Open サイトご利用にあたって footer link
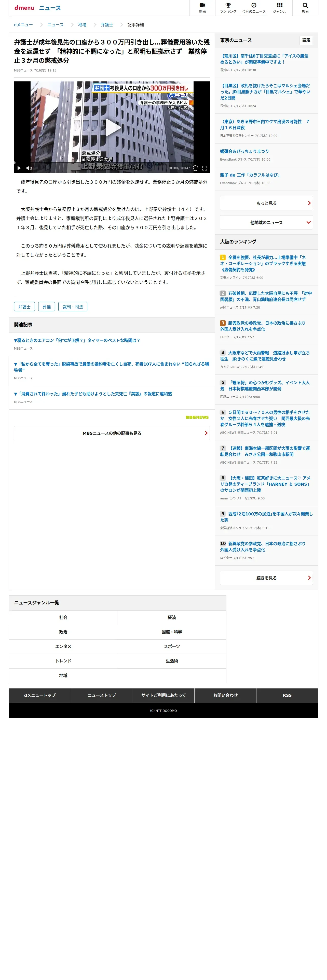This screenshot has width=327, height=980. 164,695
